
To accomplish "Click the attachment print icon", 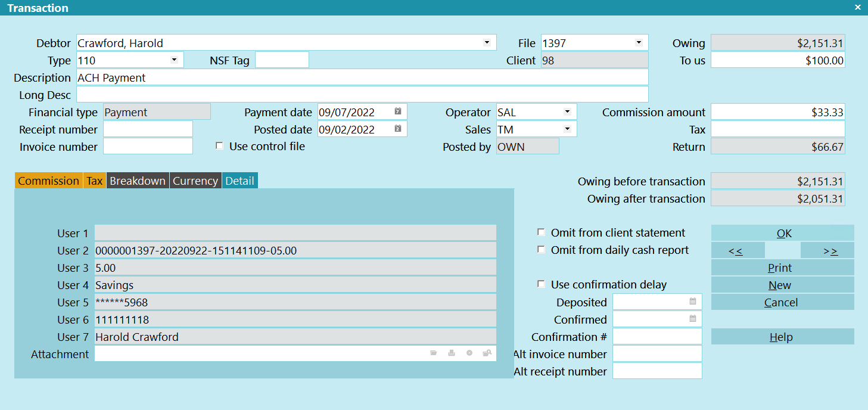I will 452,353.
